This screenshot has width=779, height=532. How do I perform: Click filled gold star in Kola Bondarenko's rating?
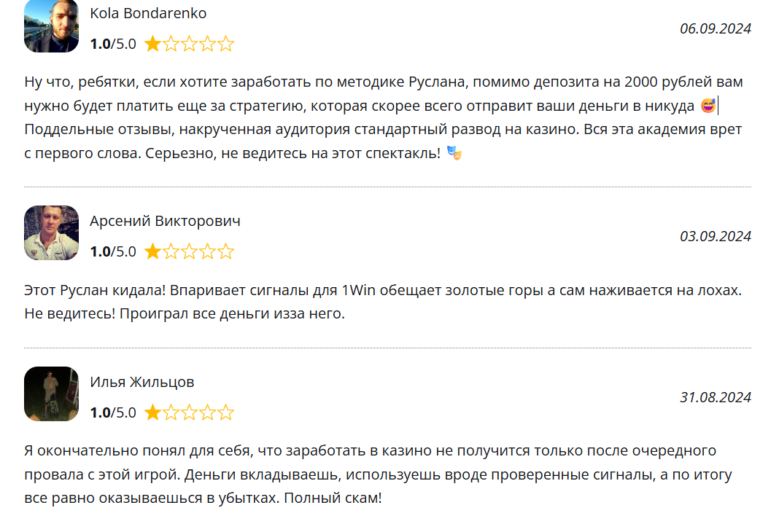coord(153,44)
